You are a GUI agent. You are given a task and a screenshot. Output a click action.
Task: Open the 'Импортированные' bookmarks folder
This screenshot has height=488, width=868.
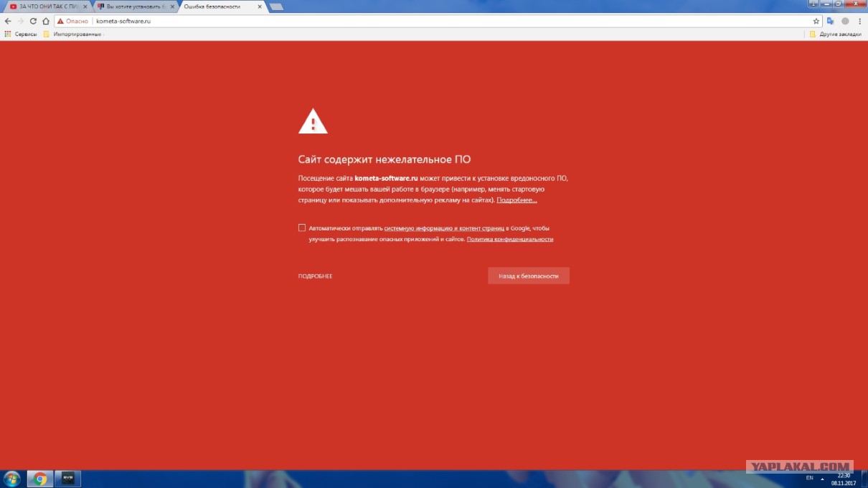pos(72,34)
